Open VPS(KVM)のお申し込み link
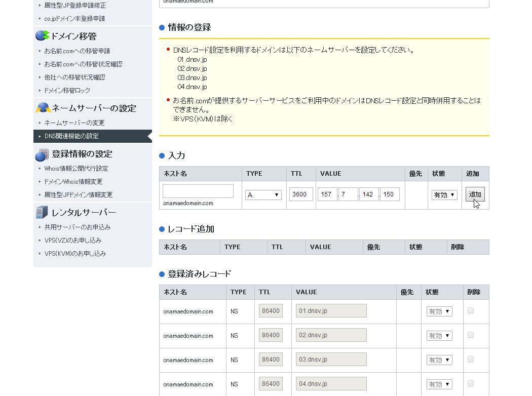532x396 pixels. (x=75, y=254)
